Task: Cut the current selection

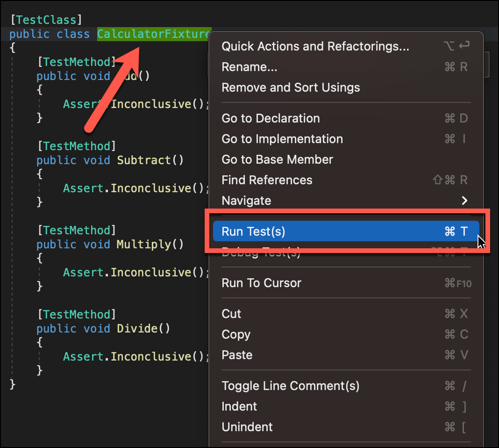Action: (x=231, y=314)
